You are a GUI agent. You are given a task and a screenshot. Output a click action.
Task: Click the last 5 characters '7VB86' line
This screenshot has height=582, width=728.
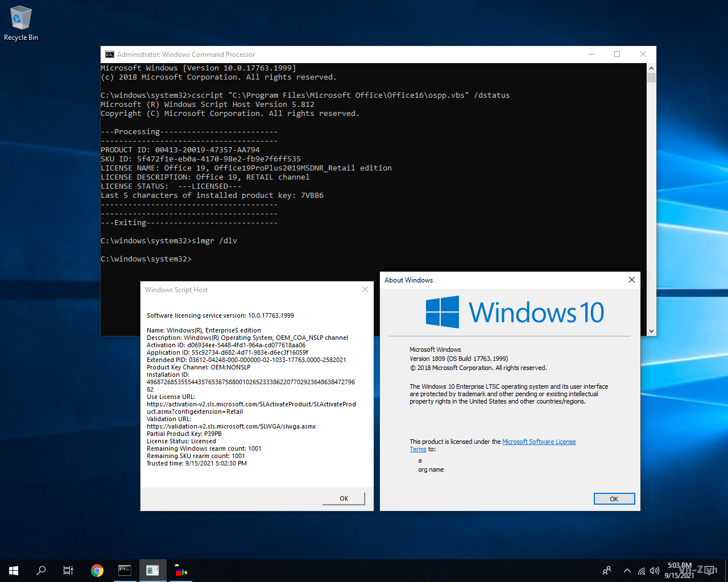tap(212, 196)
